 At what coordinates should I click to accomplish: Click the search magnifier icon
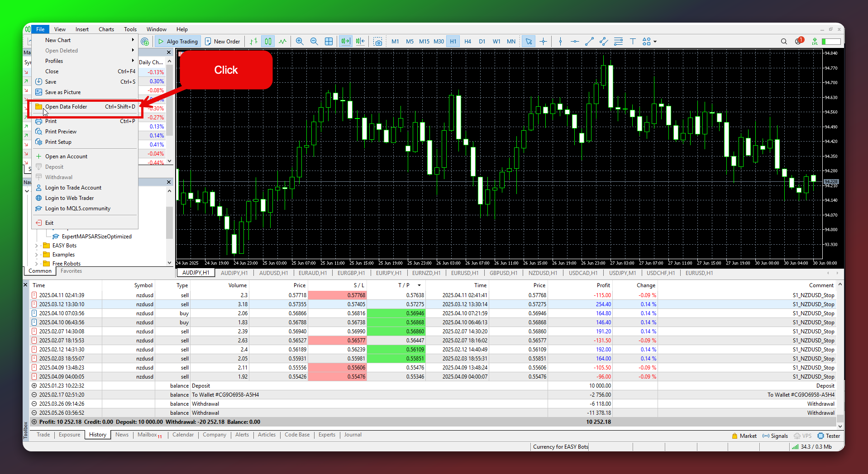point(784,41)
